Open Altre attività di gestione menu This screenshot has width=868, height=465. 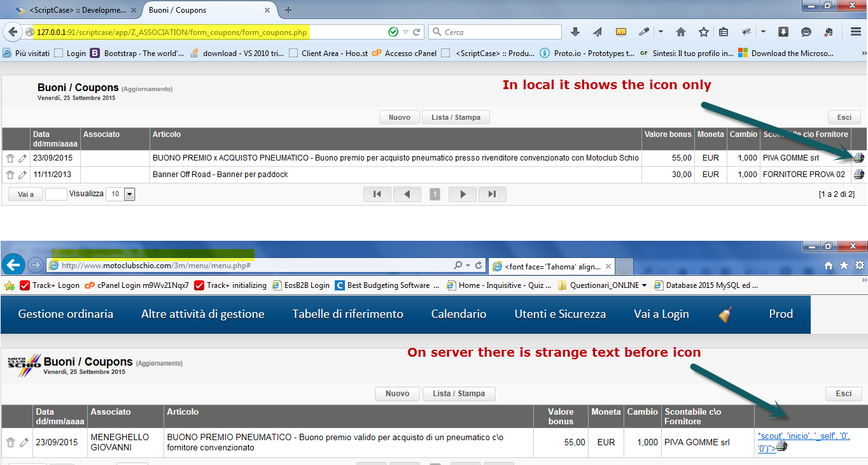click(x=202, y=314)
